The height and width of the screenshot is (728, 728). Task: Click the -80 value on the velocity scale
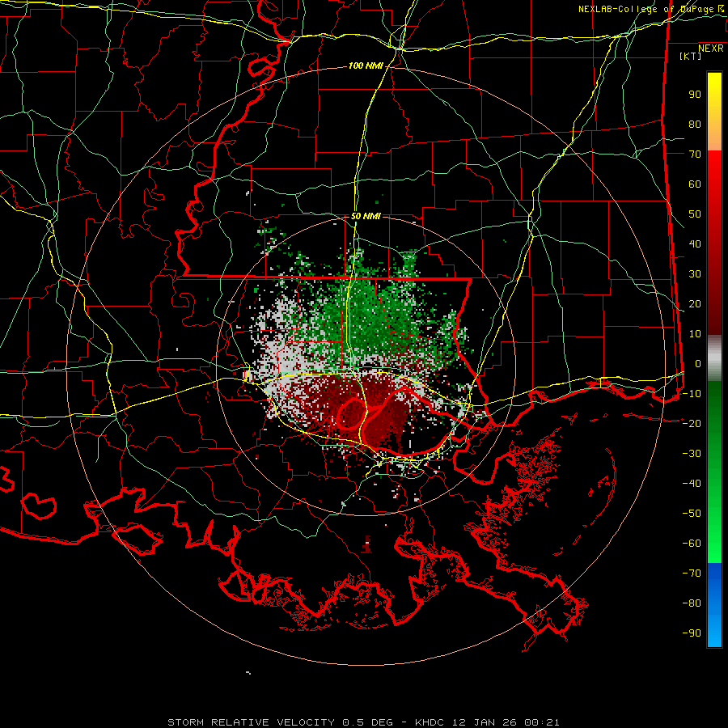click(692, 603)
